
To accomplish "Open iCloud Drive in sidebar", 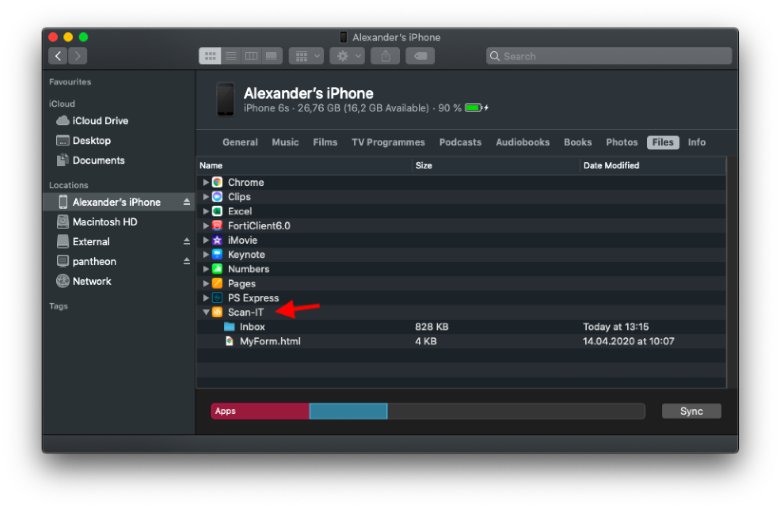I will (x=119, y=121).
